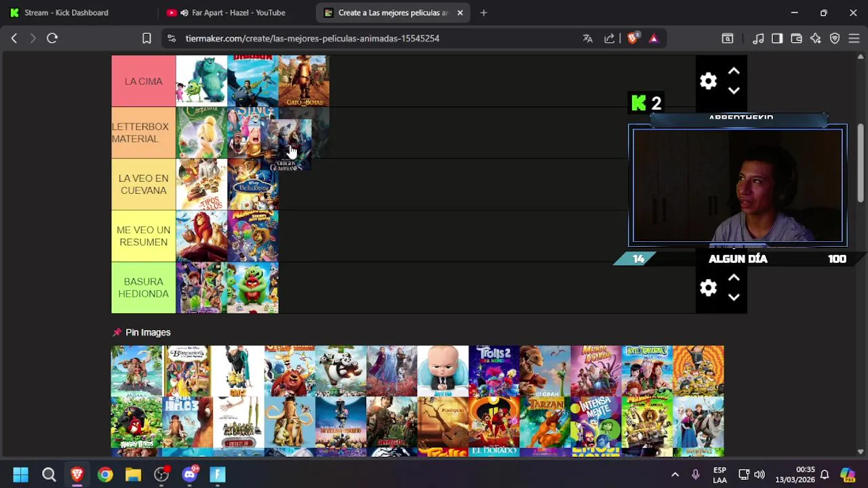Click the share page icon in address bar
This screenshot has width=868, height=488.
click(x=610, y=39)
